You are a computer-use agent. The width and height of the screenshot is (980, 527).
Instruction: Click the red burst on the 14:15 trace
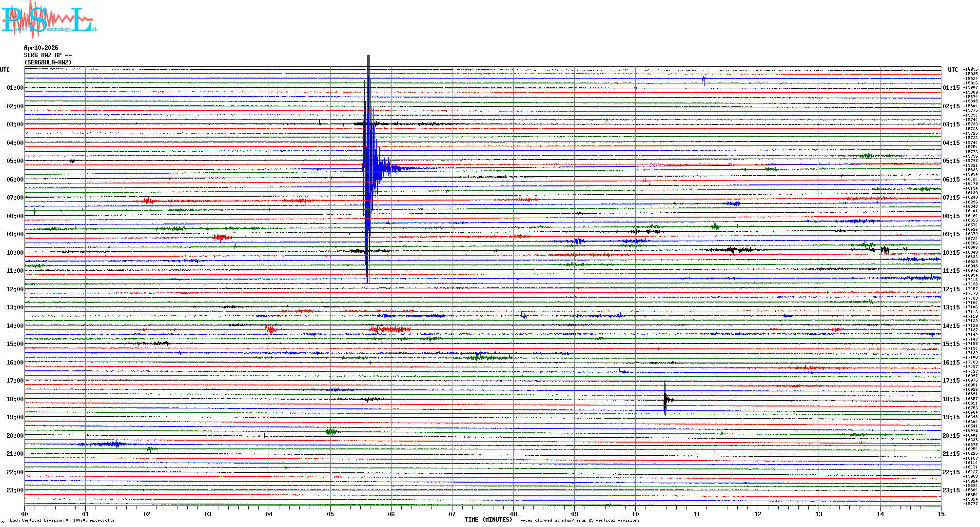(x=390, y=330)
